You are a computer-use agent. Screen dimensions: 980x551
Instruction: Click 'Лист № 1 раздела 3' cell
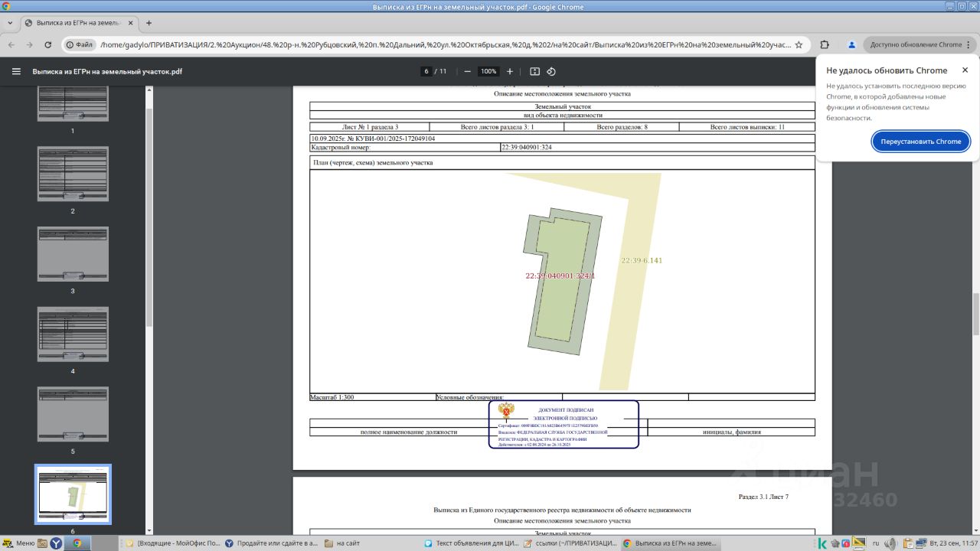pyautogui.click(x=371, y=126)
